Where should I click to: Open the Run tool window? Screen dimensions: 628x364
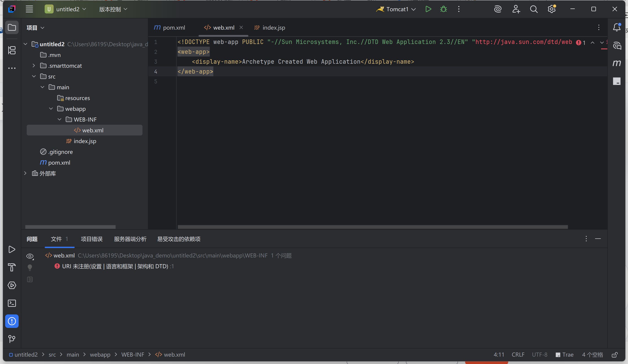click(12, 249)
